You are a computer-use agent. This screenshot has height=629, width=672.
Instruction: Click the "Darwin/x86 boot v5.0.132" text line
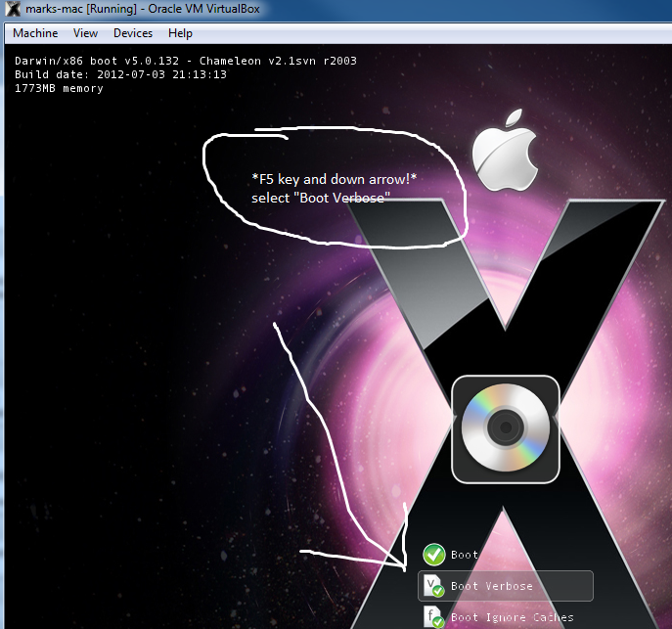(x=186, y=61)
